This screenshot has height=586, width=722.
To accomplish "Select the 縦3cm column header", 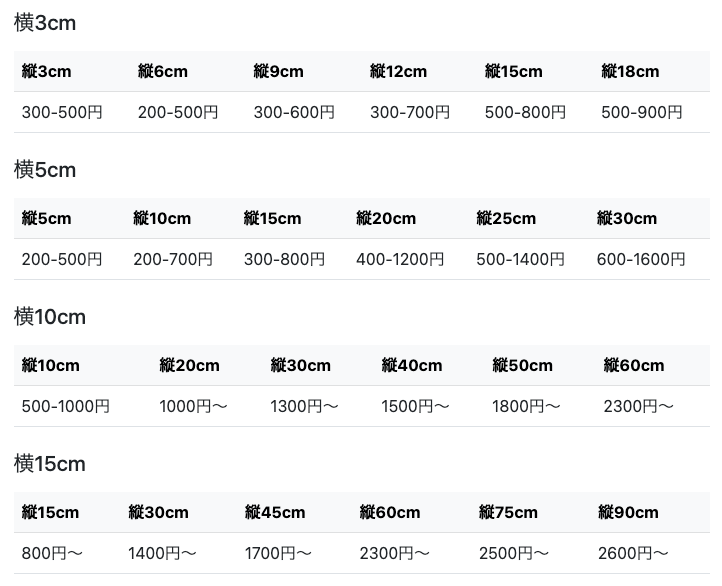I will (47, 71).
